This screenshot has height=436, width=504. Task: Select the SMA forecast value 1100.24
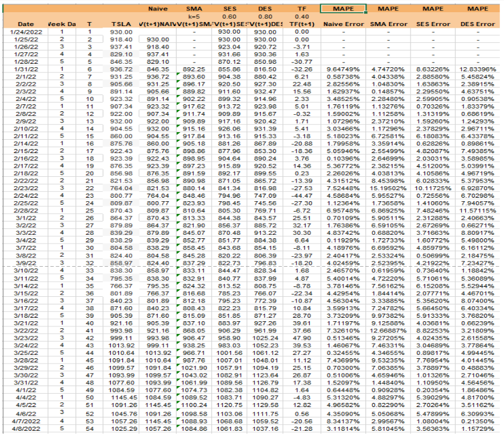(194, 405)
